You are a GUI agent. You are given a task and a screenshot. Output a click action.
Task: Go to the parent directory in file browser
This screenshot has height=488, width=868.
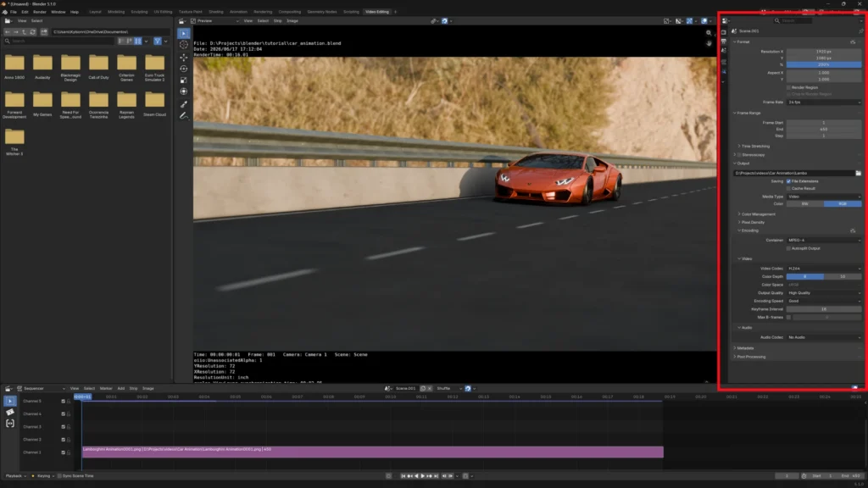[x=25, y=32]
